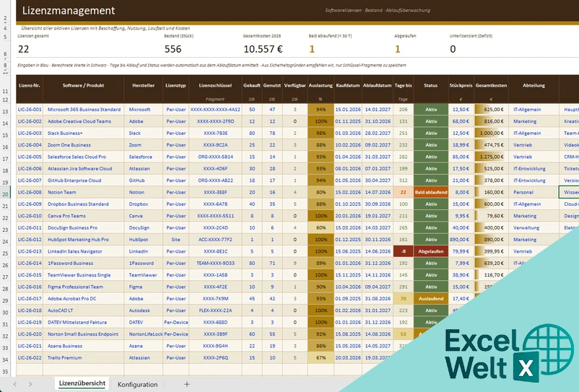Click Lizenzen gesamt value 22
The width and height of the screenshot is (579, 392).
pyautogui.click(x=23, y=49)
